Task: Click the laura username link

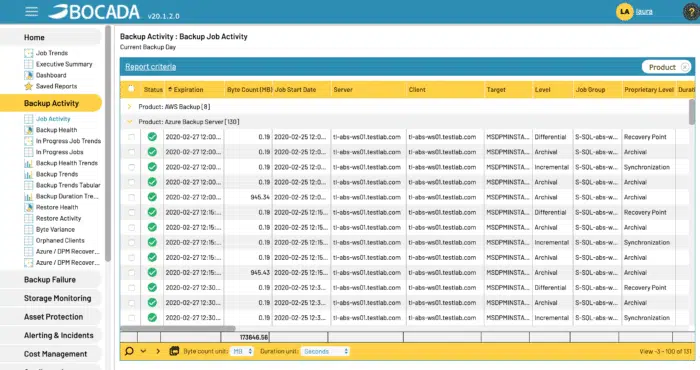Action: coord(644,12)
